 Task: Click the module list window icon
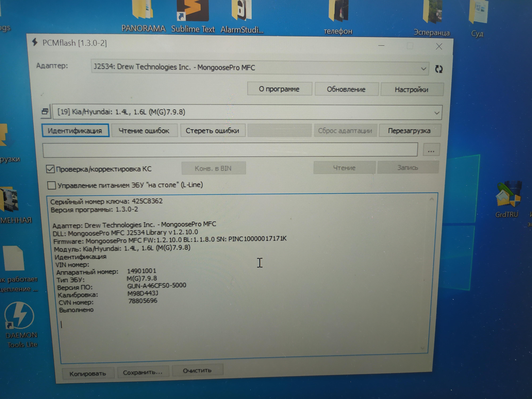click(45, 111)
